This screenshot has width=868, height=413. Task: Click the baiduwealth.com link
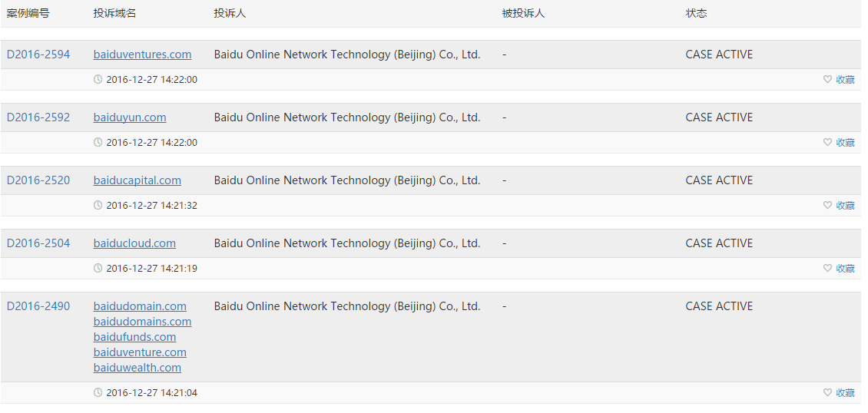(x=137, y=368)
